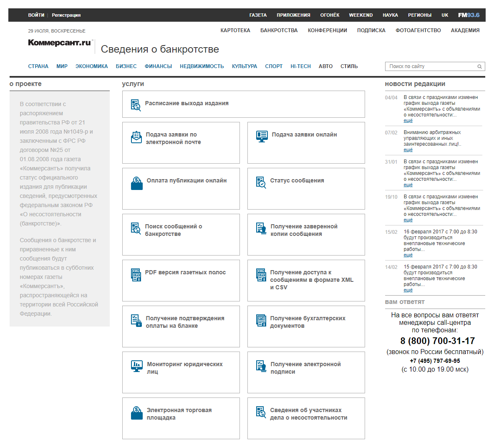The image size is (494, 448).
Task: Open the ЭКОНОМИКА news rubric
Action: (92, 66)
